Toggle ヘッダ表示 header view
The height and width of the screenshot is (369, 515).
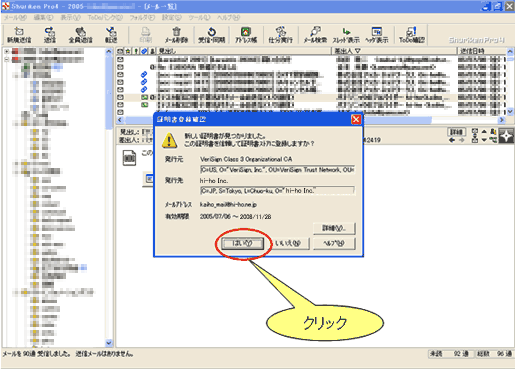(377, 35)
